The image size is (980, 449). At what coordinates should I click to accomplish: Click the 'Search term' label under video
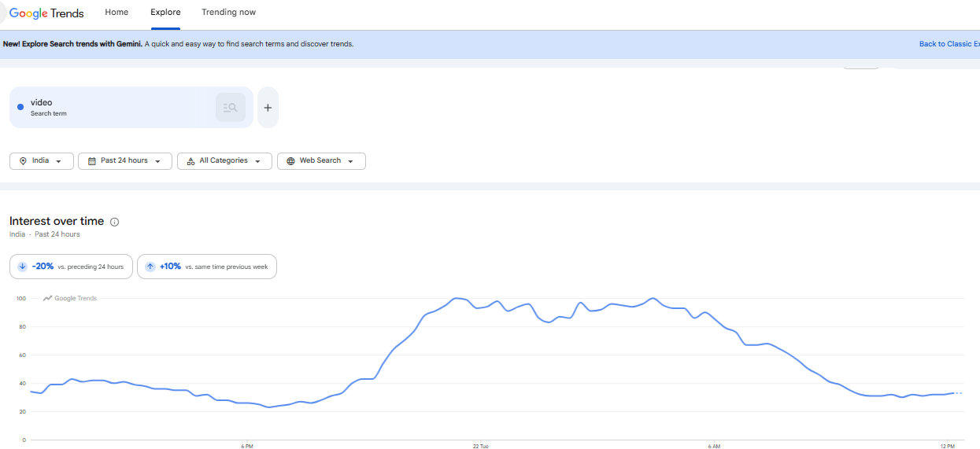(x=49, y=113)
